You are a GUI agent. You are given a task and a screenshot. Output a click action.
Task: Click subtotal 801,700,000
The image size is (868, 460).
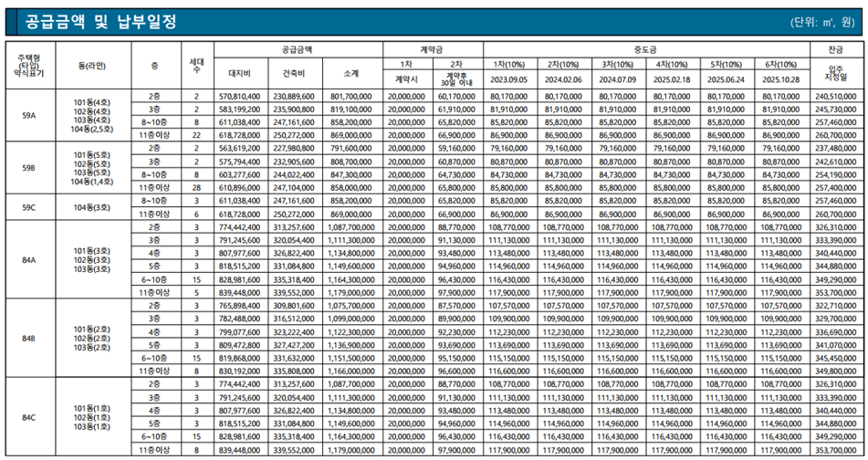point(351,97)
